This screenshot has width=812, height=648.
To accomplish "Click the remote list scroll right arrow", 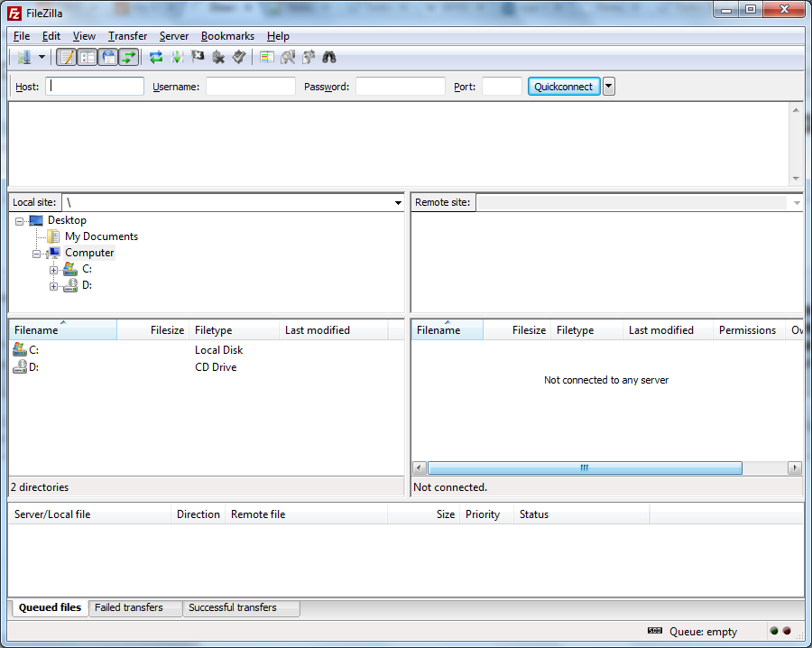I will pos(795,467).
